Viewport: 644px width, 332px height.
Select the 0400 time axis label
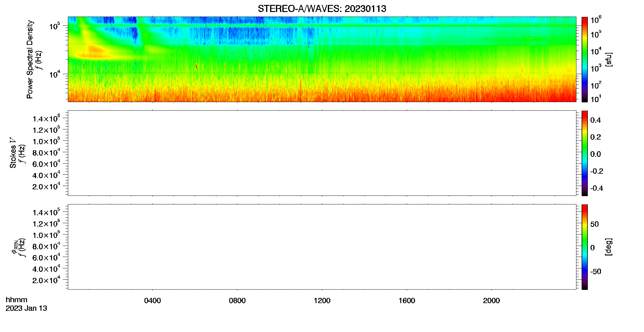pos(152,301)
